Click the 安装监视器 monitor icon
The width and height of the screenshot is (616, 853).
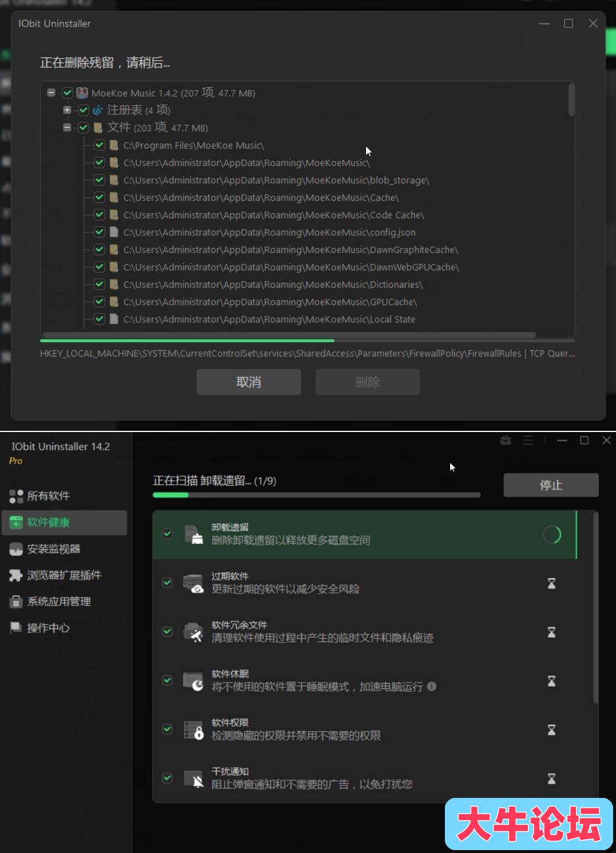click(16, 549)
